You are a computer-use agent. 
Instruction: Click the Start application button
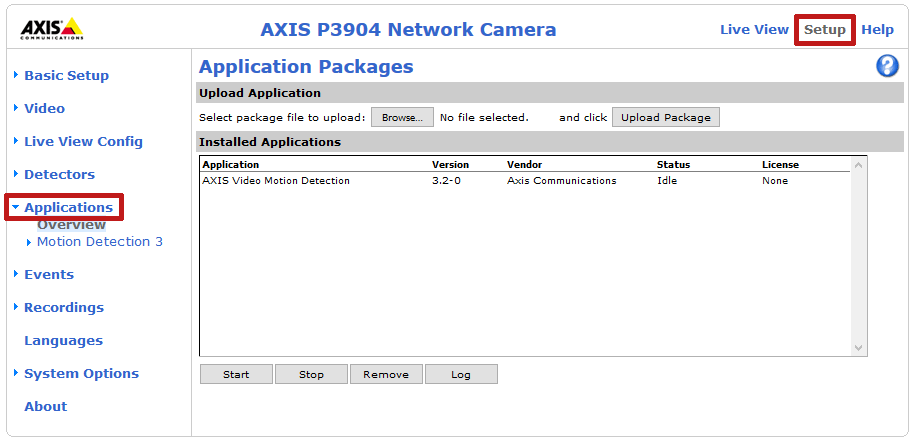click(x=236, y=374)
